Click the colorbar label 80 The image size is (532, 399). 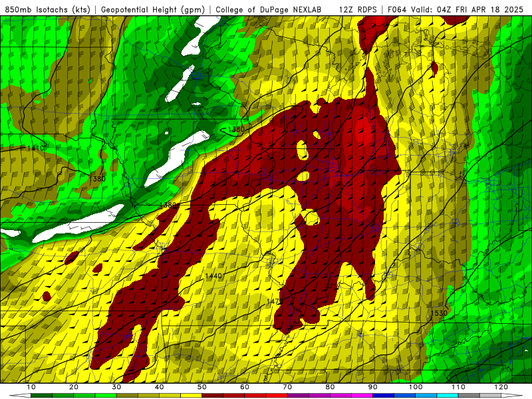[x=330, y=387]
